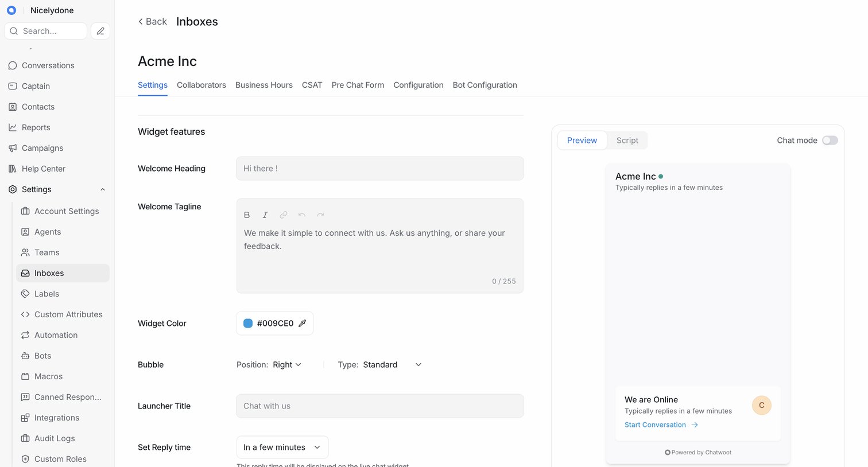Open the Bot Configuration tab
The height and width of the screenshot is (467, 868).
pos(485,85)
